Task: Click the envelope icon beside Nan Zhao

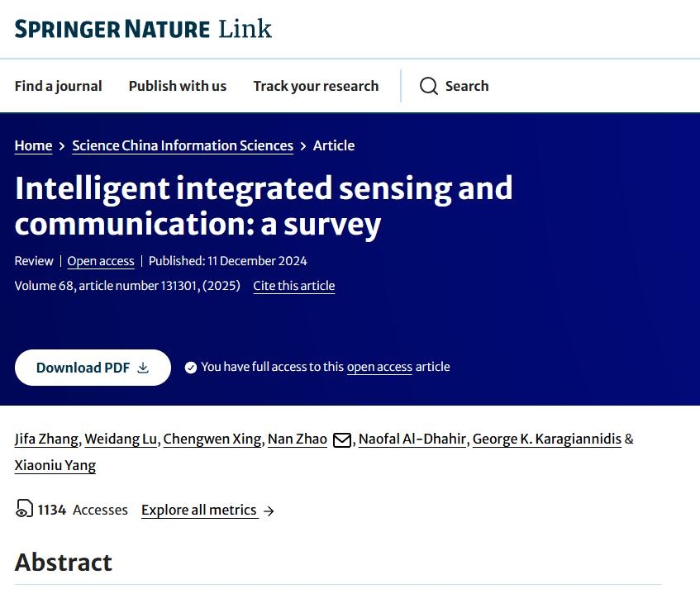Action: (x=342, y=439)
